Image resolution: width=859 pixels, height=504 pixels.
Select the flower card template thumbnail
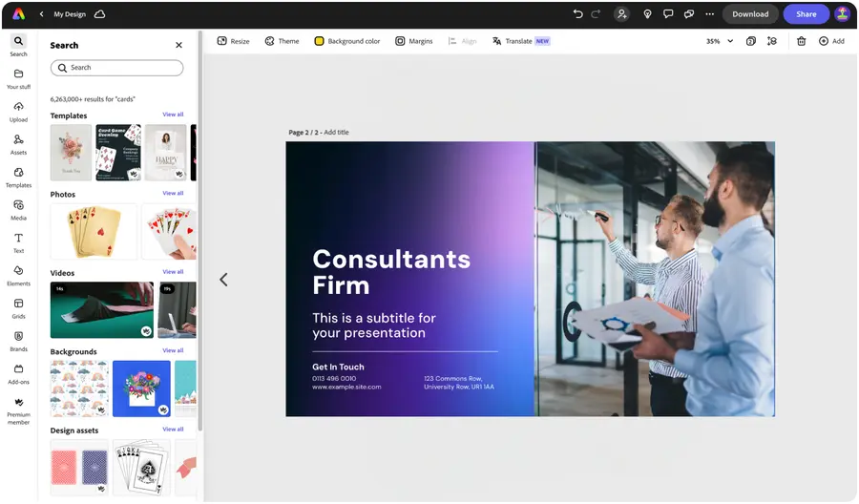pyautogui.click(x=72, y=153)
